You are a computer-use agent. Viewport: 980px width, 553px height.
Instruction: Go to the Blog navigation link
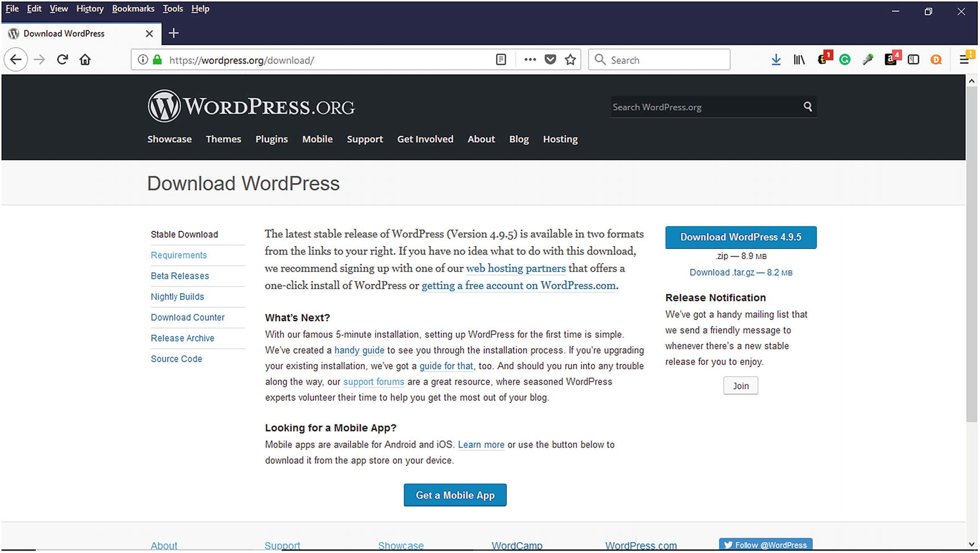pos(519,139)
